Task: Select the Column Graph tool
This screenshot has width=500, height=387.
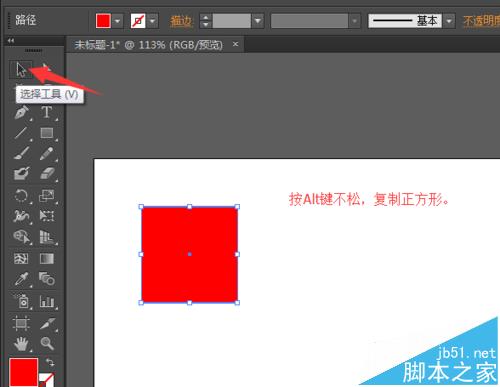Action: [47, 301]
